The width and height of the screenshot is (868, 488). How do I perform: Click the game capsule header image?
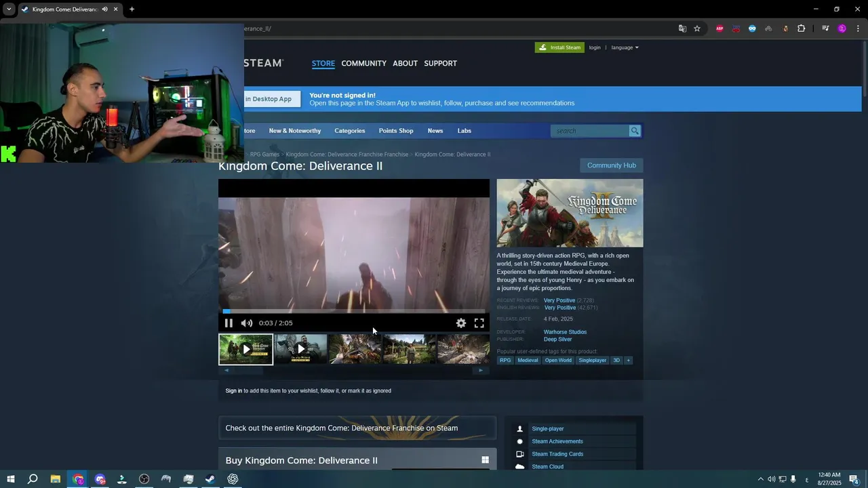point(570,213)
